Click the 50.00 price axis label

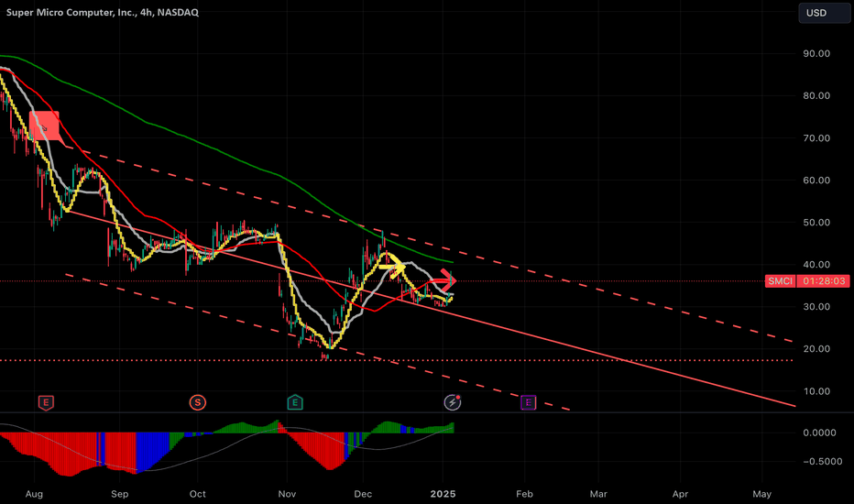pos(816,223)
